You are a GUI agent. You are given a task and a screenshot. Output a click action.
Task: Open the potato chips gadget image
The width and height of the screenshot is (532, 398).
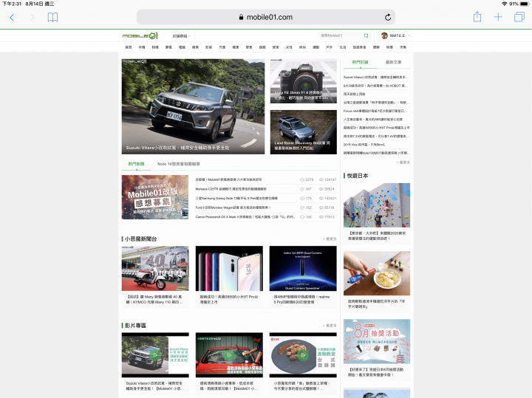tap(377, 273)
